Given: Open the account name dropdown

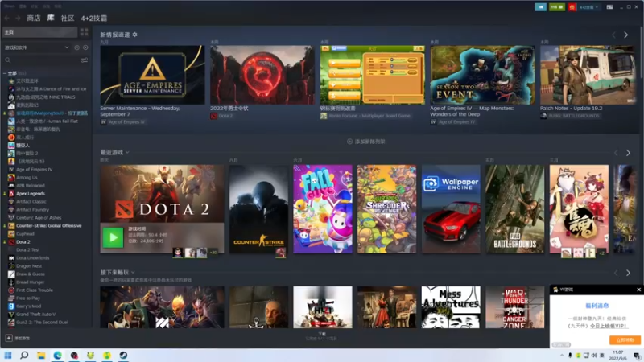Looking at the screenshot, I should tap(589, 7).
